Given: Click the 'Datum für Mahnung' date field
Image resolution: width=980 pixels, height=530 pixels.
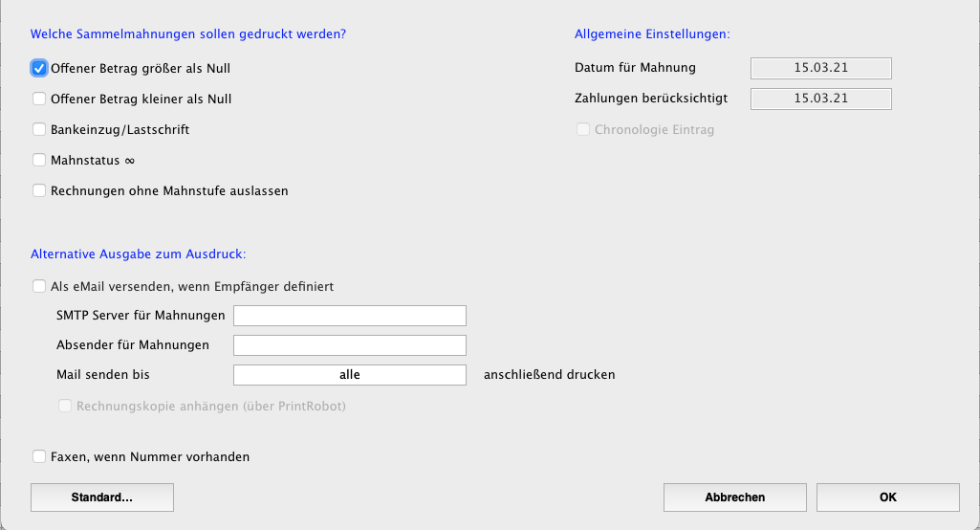Looking at the screenshot, I should tap(821, 68).
